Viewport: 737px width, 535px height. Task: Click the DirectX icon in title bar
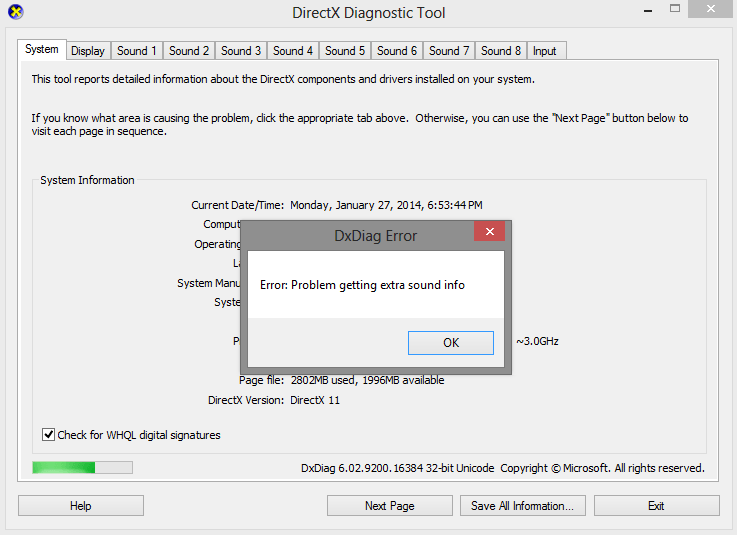[14, 13]
